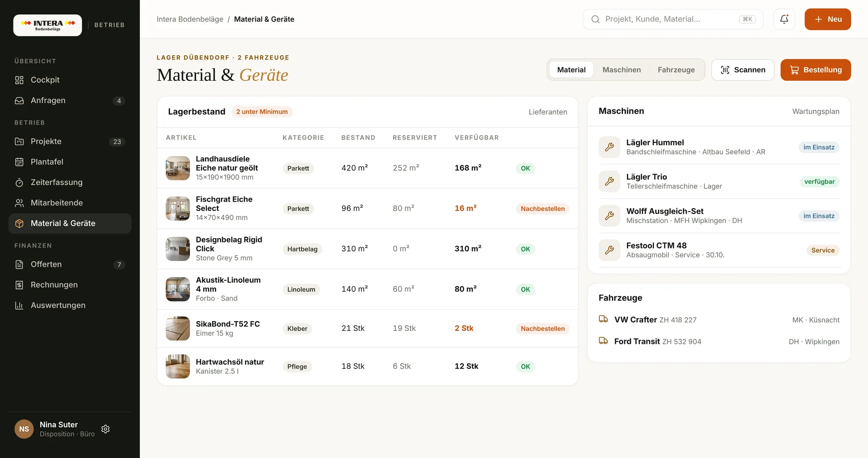The height and width of the screenshot is (458, 868).
Task: Click wrench icon for Wolff Ausgleich-Set
Action: pyautogui.click(x=609, y=216)
